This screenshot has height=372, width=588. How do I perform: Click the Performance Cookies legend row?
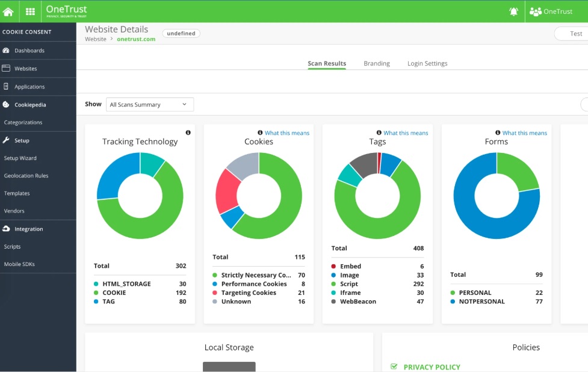[x=259, y=284]
